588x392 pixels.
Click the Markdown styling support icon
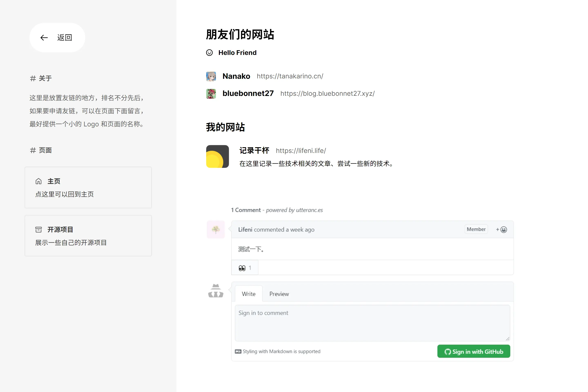tap(238, 351)
